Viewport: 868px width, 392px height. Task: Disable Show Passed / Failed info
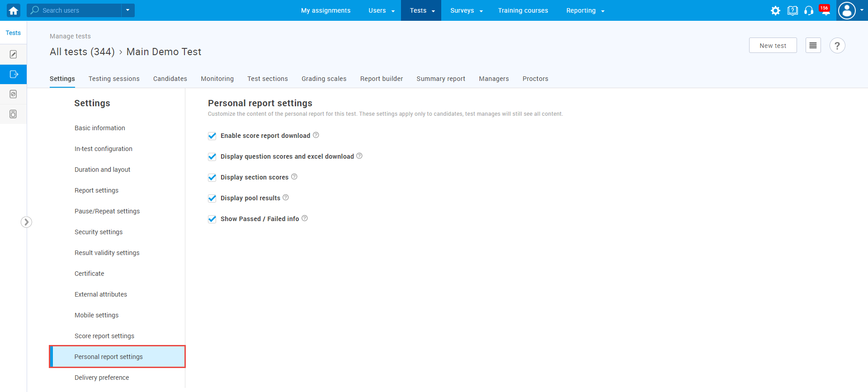tap(212, 219)
